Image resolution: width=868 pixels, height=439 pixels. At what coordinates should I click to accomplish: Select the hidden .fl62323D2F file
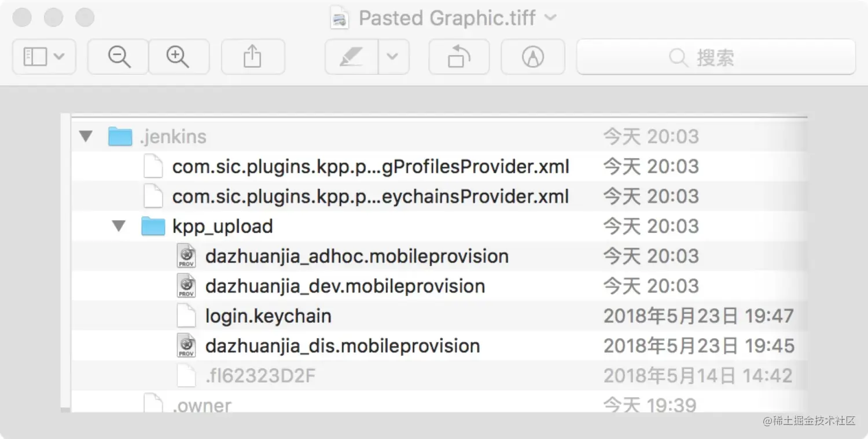point(260,376)
